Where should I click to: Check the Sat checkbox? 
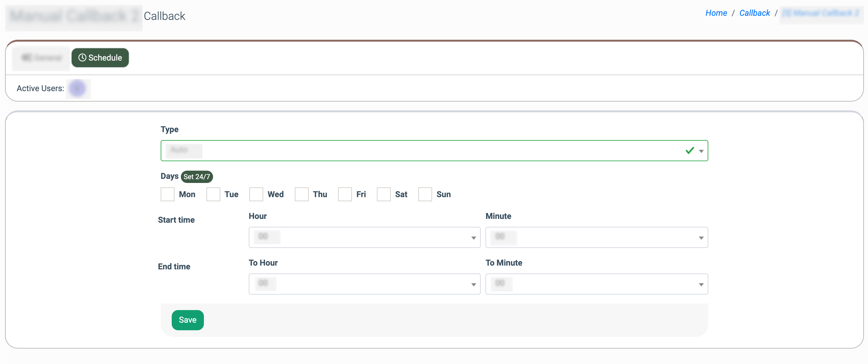click(383, 194)
